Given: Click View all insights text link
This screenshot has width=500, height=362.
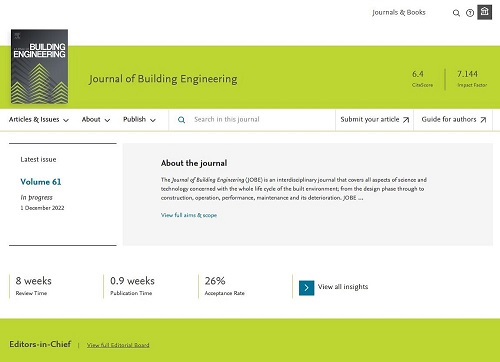Looking at the screenshot, I should [x=343, y=287].
